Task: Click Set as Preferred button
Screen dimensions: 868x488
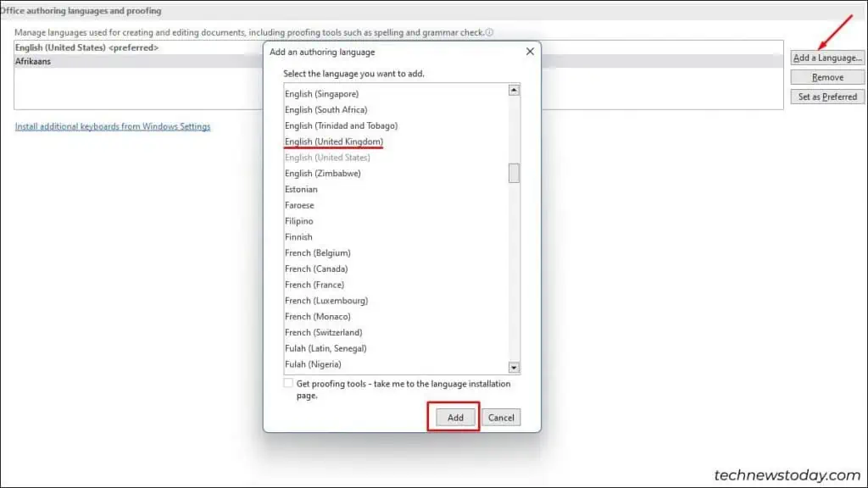Action: pyautogui.click(x=827, y=97)
